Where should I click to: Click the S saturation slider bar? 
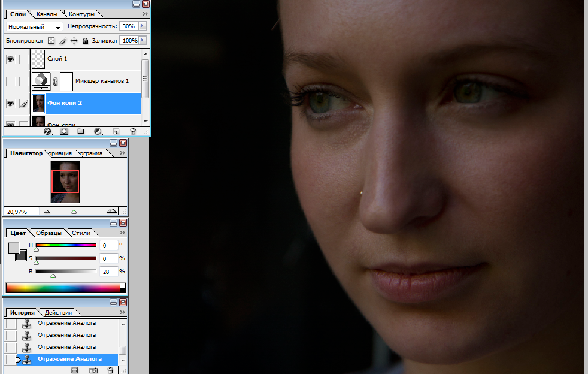pos(66,258)
